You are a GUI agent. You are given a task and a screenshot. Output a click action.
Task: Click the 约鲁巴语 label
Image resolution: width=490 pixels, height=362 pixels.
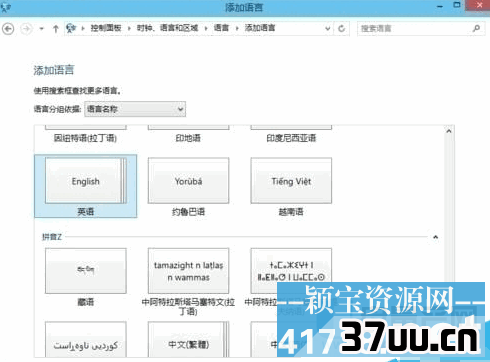click(x=188, y=212)
